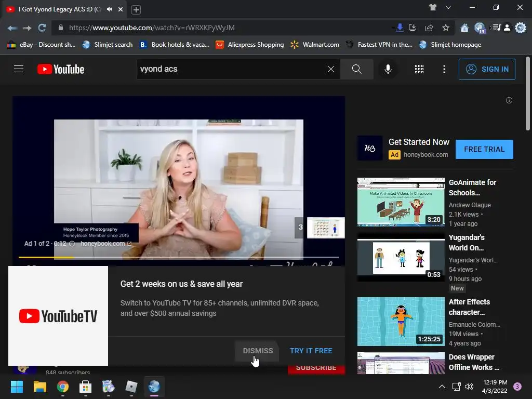Open the notification center badge
The image size is (532, 399).
pyautogui.click(x=517, y=387)
